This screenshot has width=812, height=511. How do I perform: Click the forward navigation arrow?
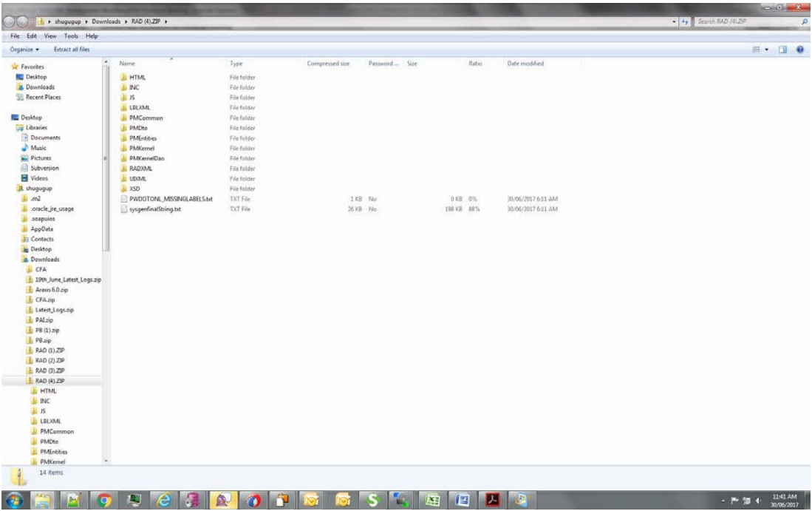pos(23,21)
